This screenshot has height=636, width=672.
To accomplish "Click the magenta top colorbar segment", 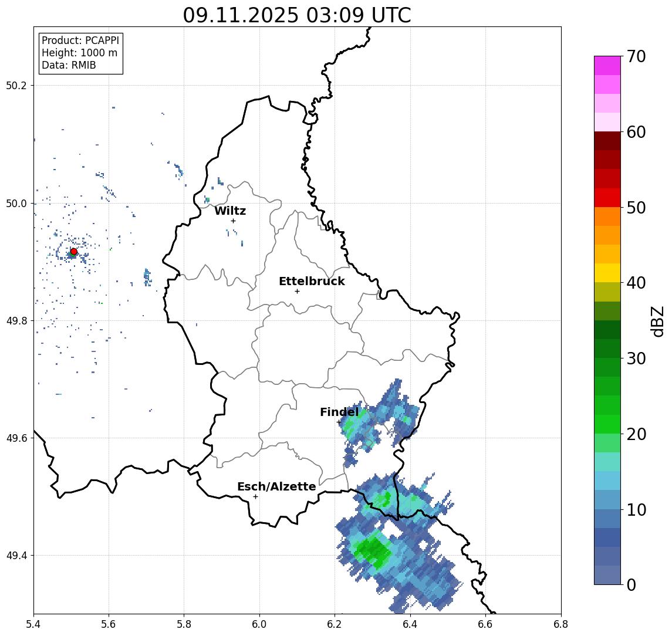I will 607,66.
